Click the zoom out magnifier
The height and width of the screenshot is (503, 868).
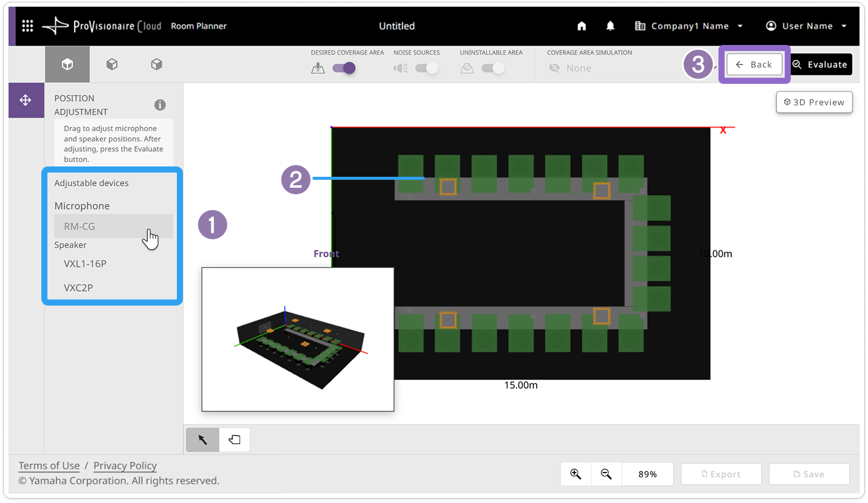tap(606, 474)
